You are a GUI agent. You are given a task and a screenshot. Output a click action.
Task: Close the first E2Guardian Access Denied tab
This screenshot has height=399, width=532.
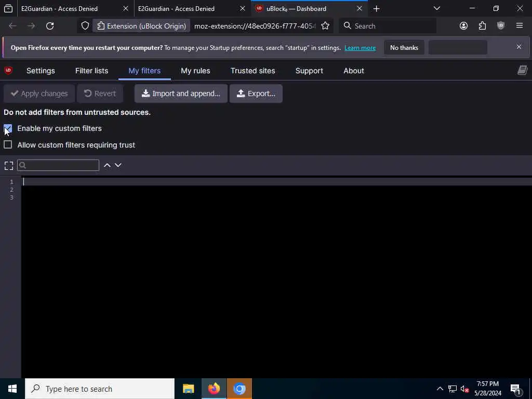point(126,8)
